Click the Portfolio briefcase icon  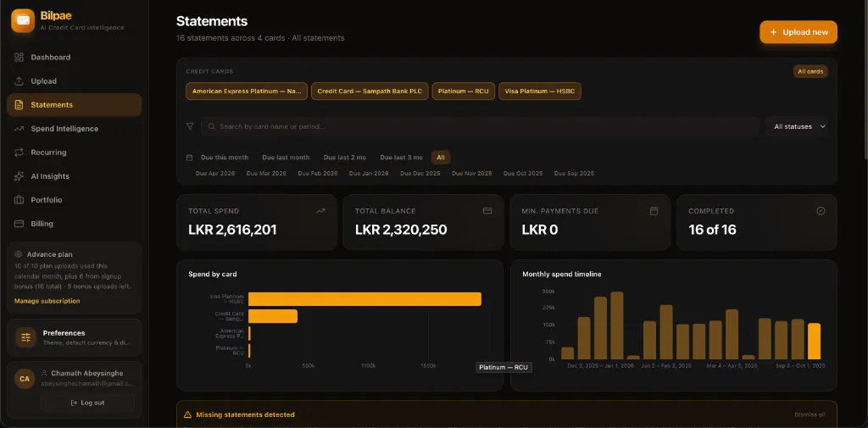point(19,200)
